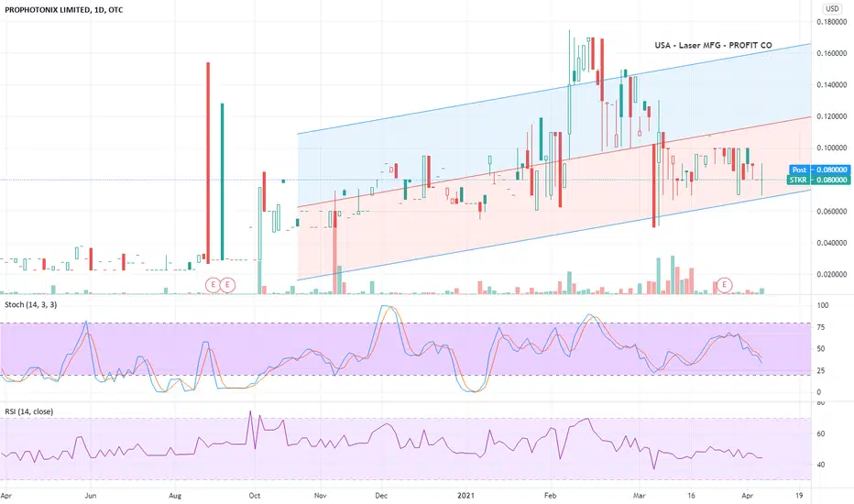Image resolution: width=854 pixels, height=504 pixels.
Task: Click the right E earnings marker of the adjacent pair
Action: pyautogui.click(x=227, y=284)
